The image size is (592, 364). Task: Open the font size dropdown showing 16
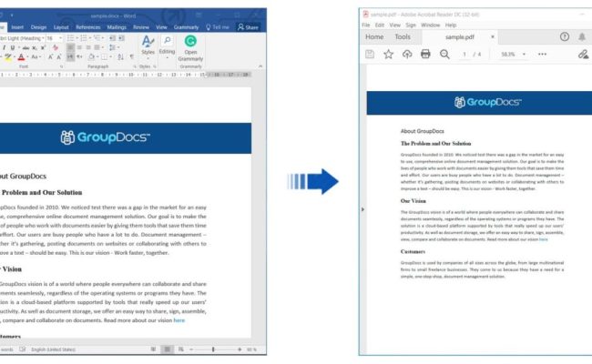click(x=61, y=38)
